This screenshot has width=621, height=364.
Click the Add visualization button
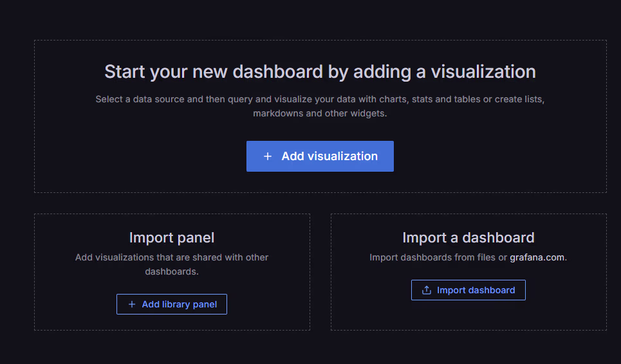(x=320, y=156)
